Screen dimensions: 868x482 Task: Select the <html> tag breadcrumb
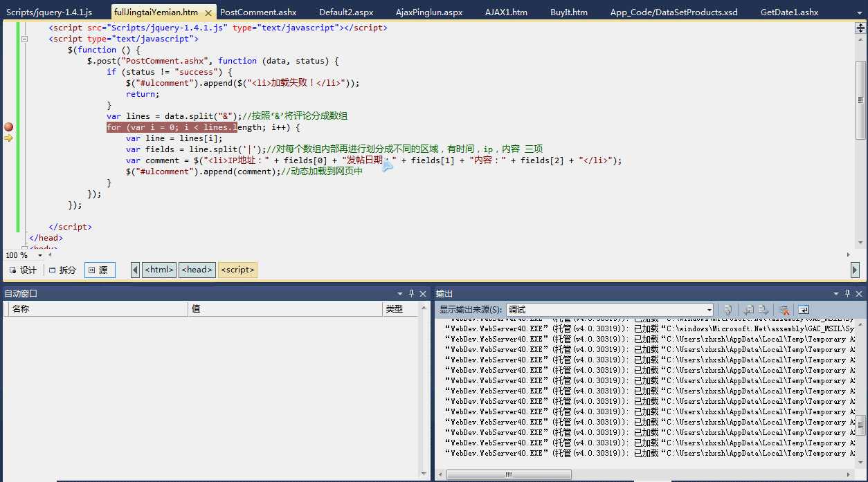[x=159, y=270]
